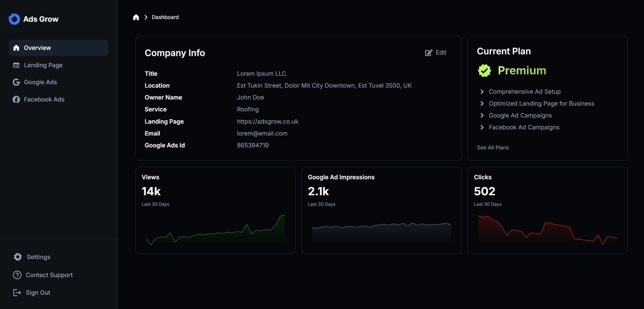
Task: Click the Facebook Ads icon
Action: [16, 99]
